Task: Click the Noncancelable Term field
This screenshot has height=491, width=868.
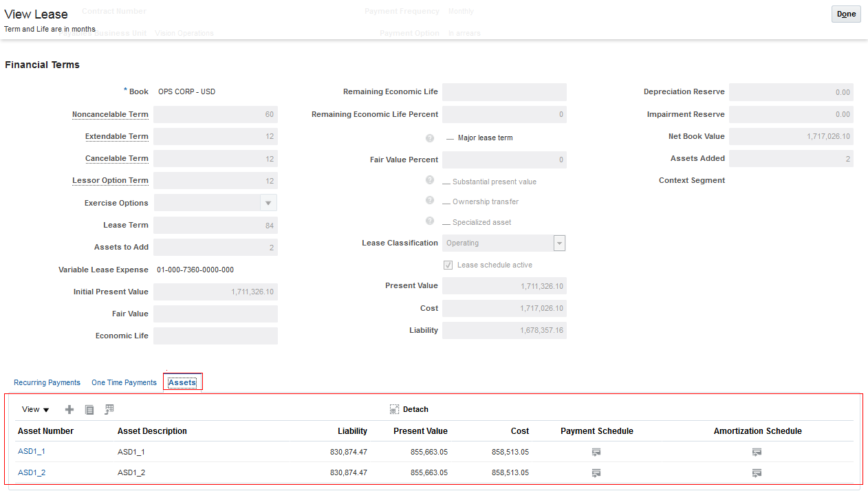Action: (215, 114)
